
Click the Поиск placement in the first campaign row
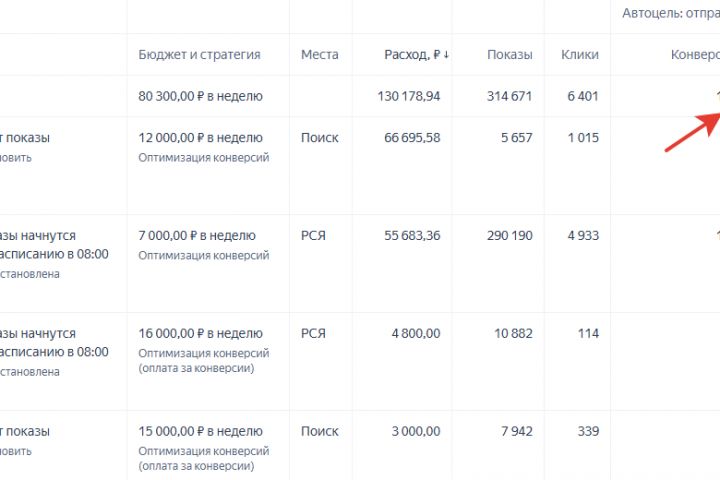(319, 138)
